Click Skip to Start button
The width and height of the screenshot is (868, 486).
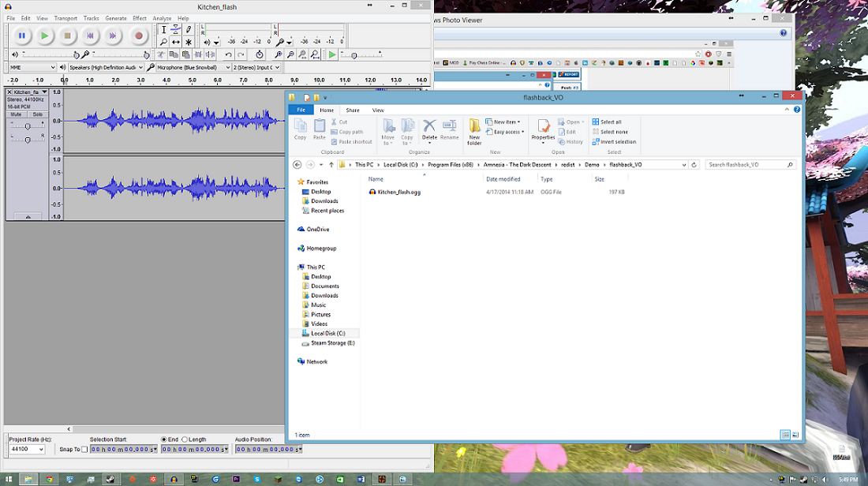tap(91, 36)
